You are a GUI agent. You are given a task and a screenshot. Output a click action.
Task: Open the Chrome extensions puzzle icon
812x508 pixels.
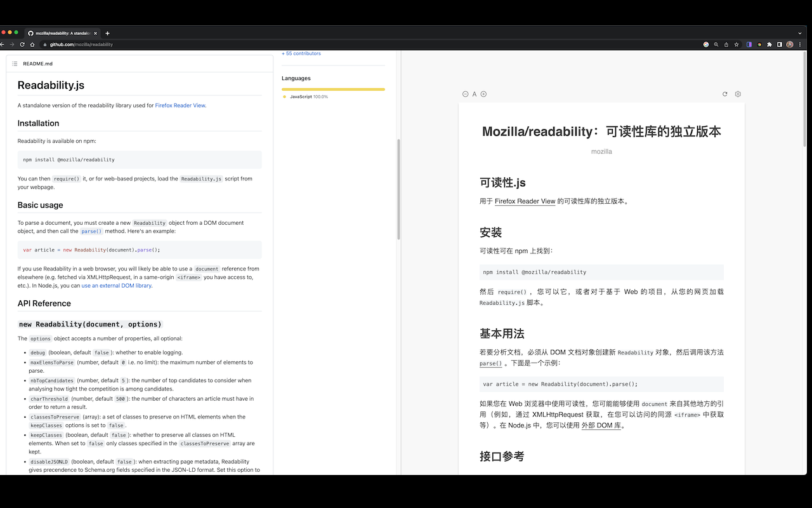coord(769,44)
